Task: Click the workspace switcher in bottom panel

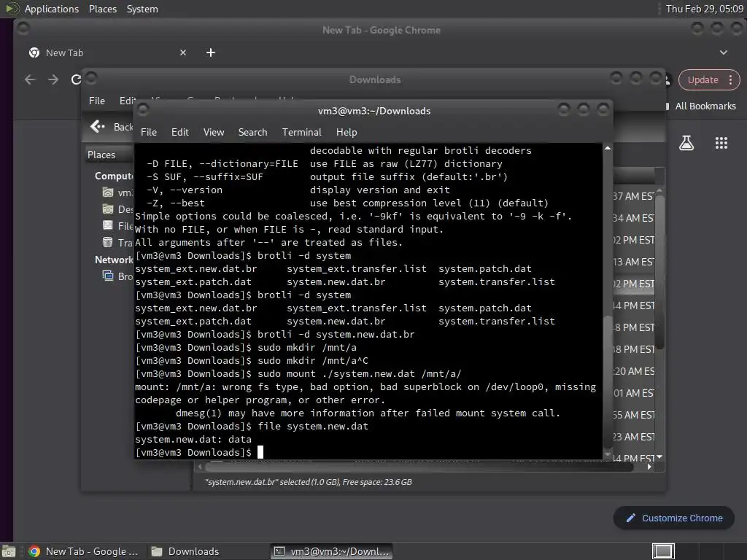Action: tap(663, 551)
